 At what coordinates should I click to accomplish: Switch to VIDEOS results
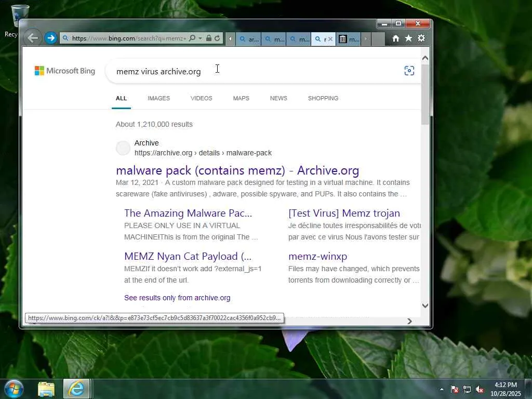tap(202, 98)
